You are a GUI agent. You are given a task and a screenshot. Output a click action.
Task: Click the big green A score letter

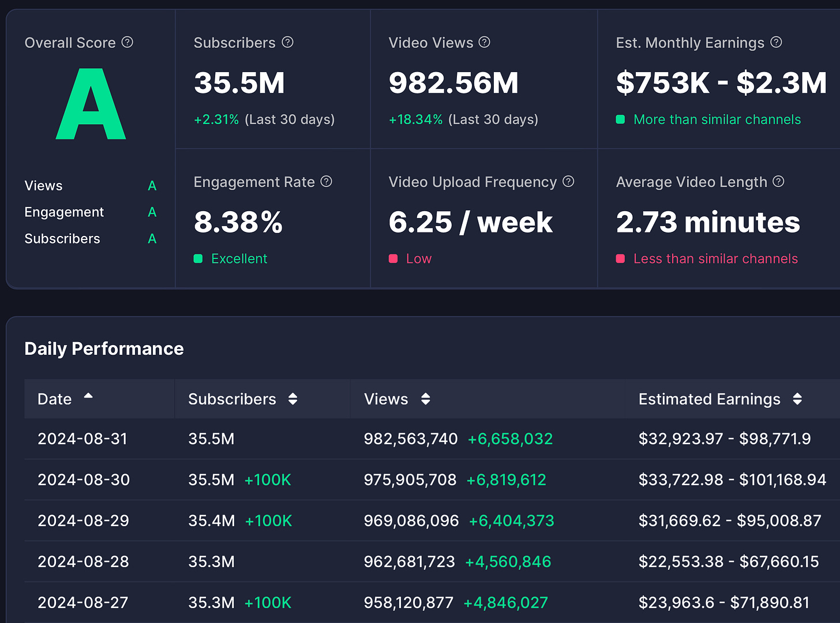(x=91, y=104)
